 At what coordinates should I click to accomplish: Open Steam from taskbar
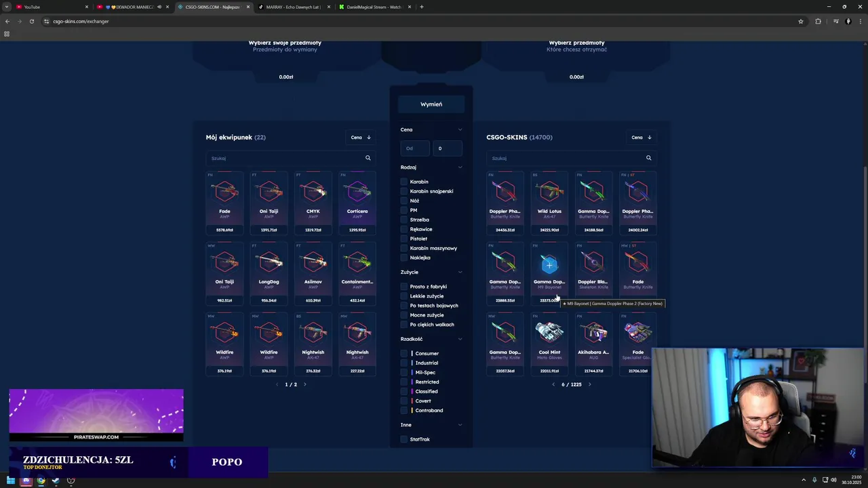(x=56, y=481)
